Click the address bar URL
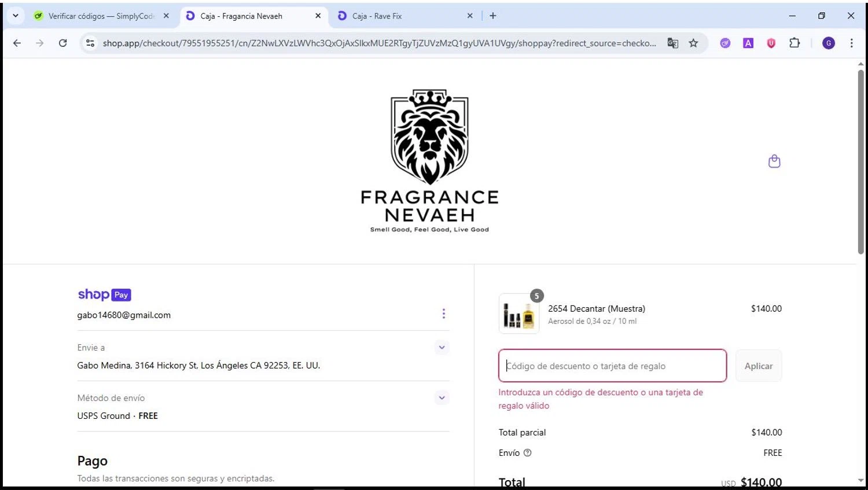The height and width of the screenshot is (490, 868). coord(379,43)
